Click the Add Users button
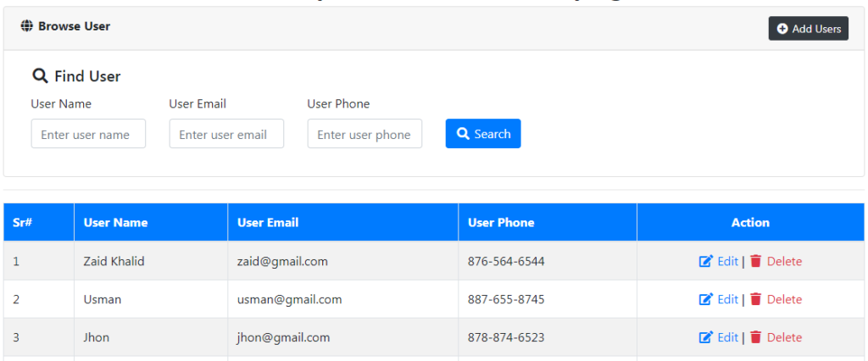This screenshot has width=868, height=361. pyautogui.click(x=808, y=29)
